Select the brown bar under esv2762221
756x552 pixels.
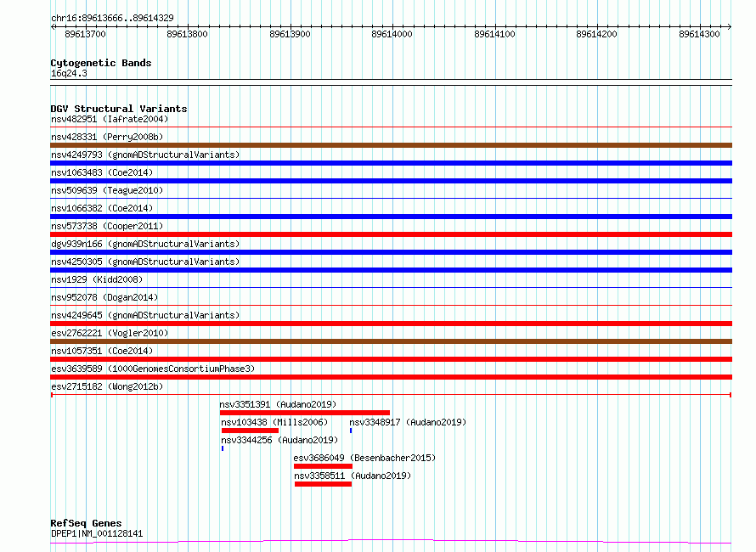391,341
